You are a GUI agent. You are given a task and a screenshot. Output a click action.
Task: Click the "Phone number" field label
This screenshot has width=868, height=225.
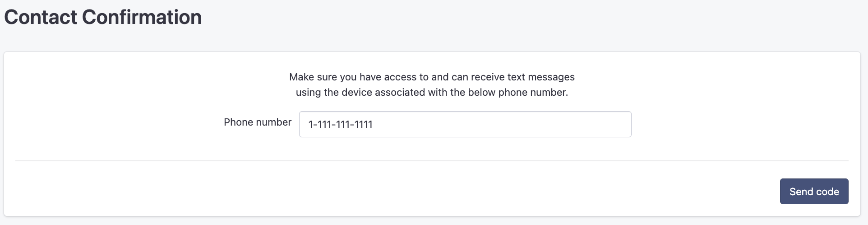pos(258,122)
